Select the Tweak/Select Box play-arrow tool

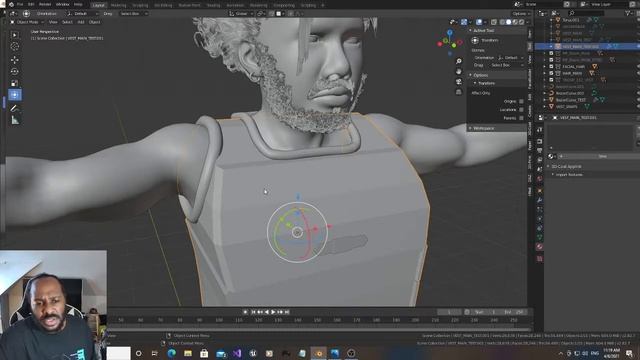click(15, 35)
